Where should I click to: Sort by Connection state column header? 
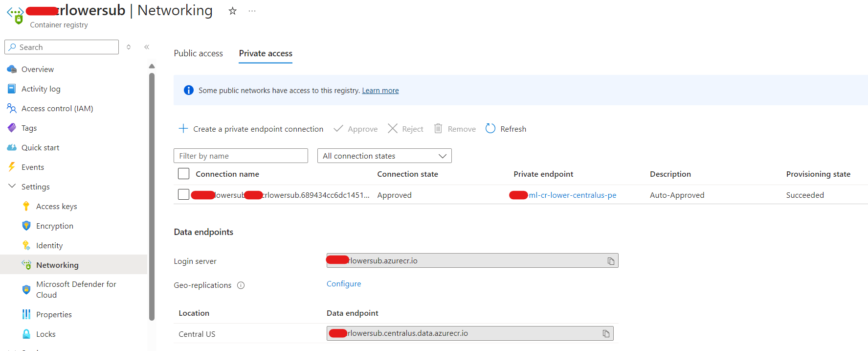point(407,174)
